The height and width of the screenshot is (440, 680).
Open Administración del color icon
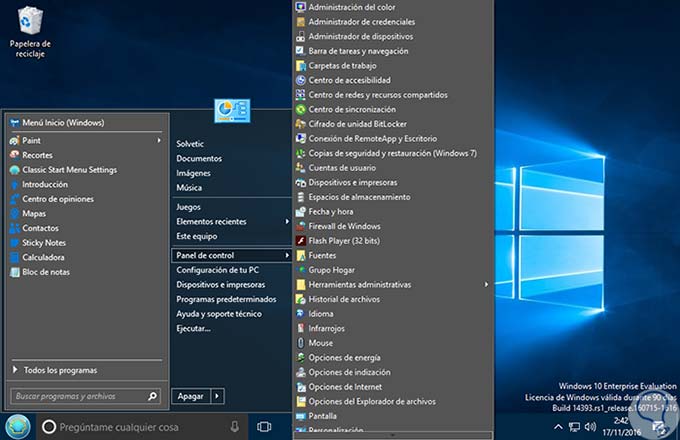(301, 7)
